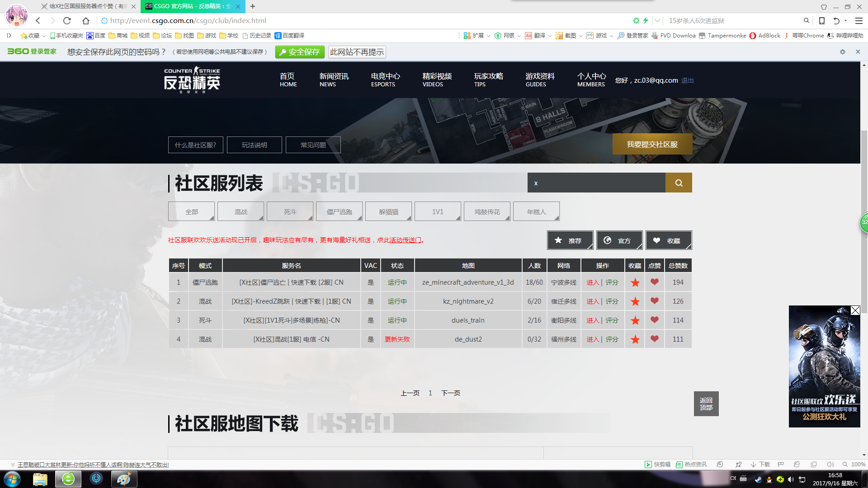Click the AdBlock extension icon
This screenshot has width=868, height=488.
pyautogui.click(x=753, y=36)
